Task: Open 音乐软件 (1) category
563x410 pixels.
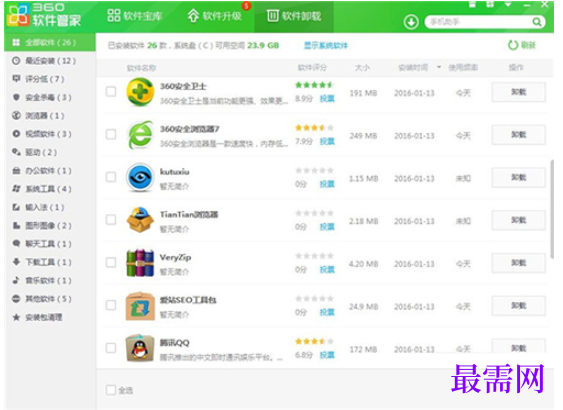Action: coord(42,280)
